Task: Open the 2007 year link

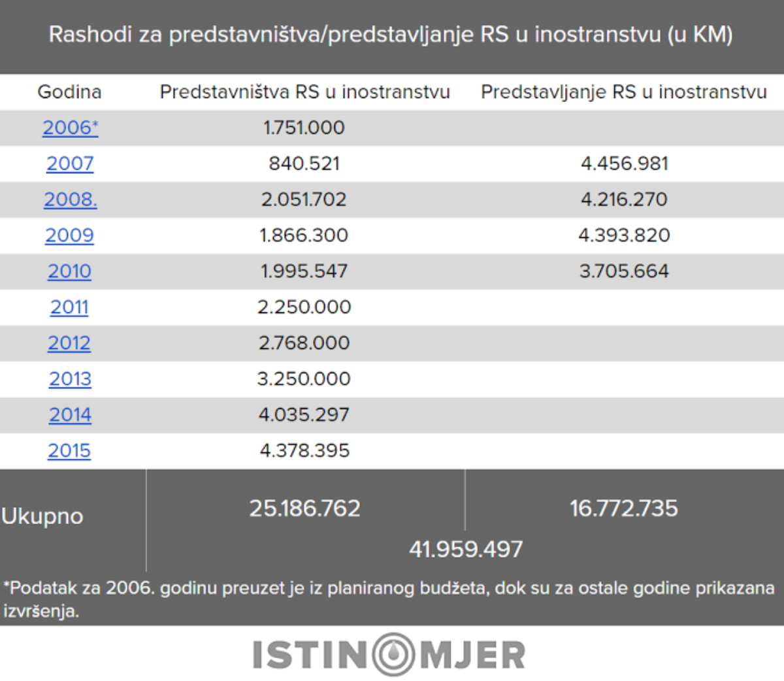Action: tap(70, 163)
